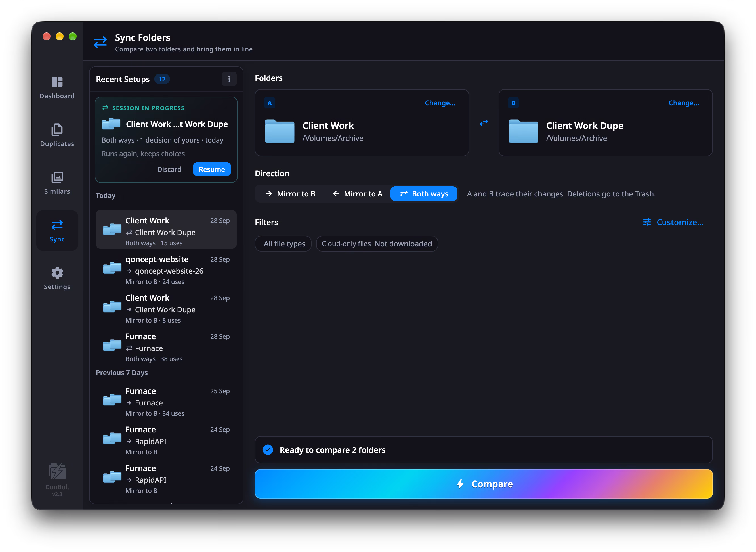Go to the Duplicates section
The height and width of the screenshot is (552, 756).
[57, 135]
